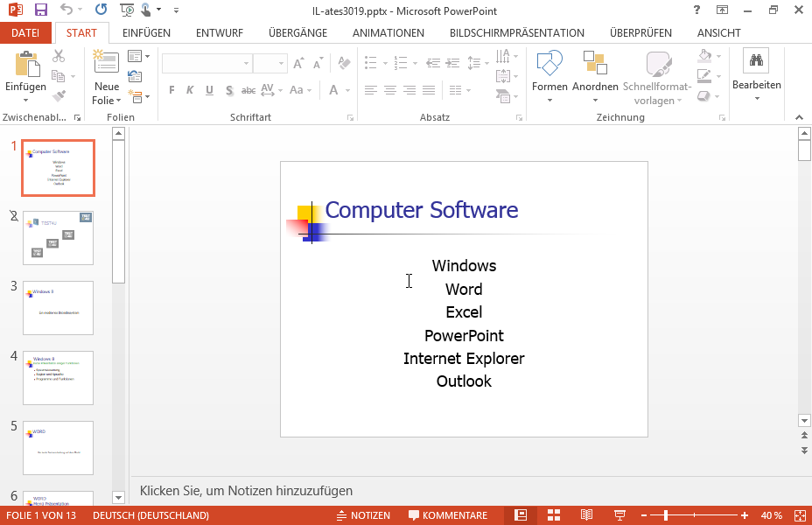Toggle NOTIZEN notes pane
The height and width of the screenshot is (525, 812).
pos(363,515)
